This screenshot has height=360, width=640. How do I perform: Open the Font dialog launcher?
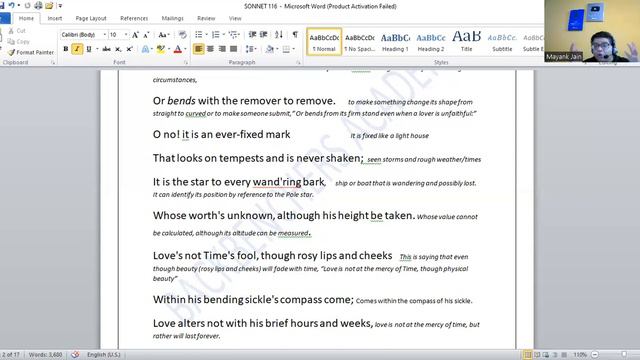(x=186, y=62)
